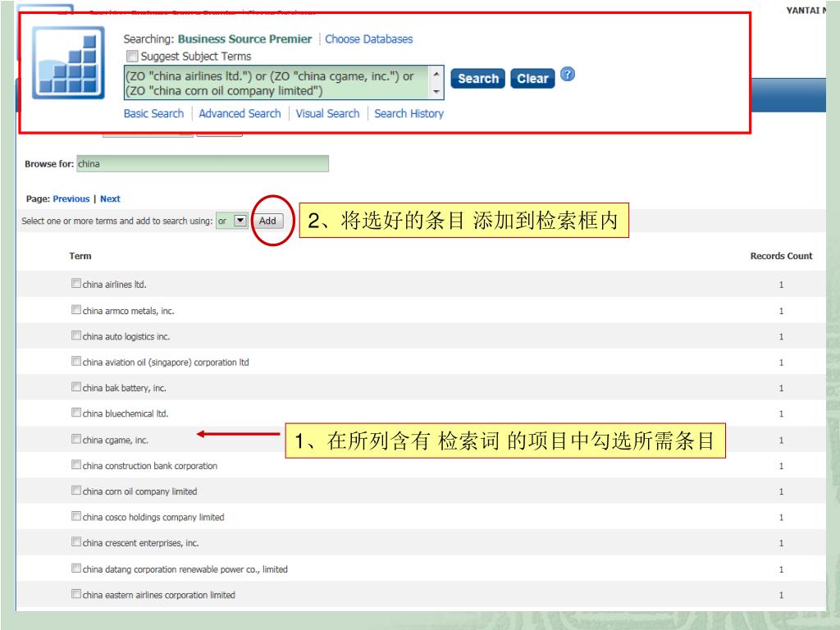The image size is (840, 630).
Task: Click term 'china aviation oil (singapore) corporation ltd'
Action: (x=166, y=362)
